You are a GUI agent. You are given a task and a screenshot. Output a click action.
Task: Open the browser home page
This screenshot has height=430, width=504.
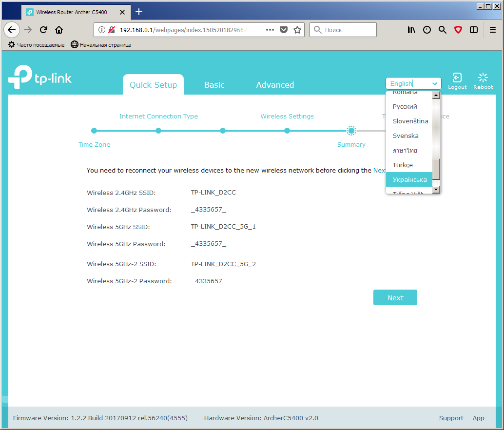coord(59,30)
